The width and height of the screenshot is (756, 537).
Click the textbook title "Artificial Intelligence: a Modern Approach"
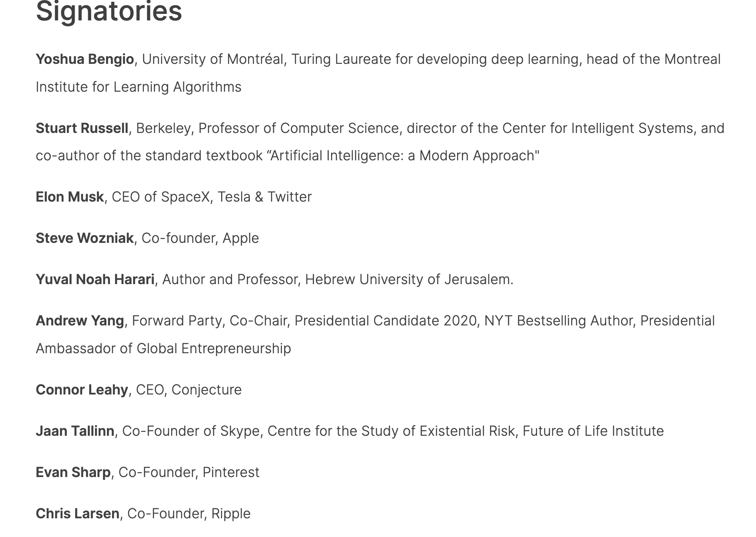pyautogui.click(x=404, y=156)
